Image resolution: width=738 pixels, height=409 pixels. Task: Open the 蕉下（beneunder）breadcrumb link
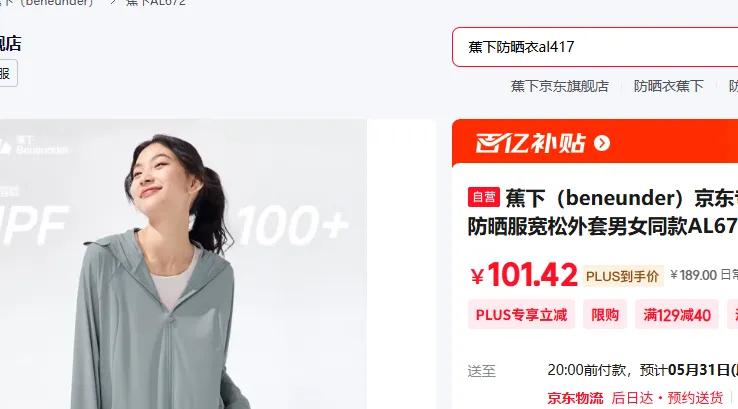47,2
